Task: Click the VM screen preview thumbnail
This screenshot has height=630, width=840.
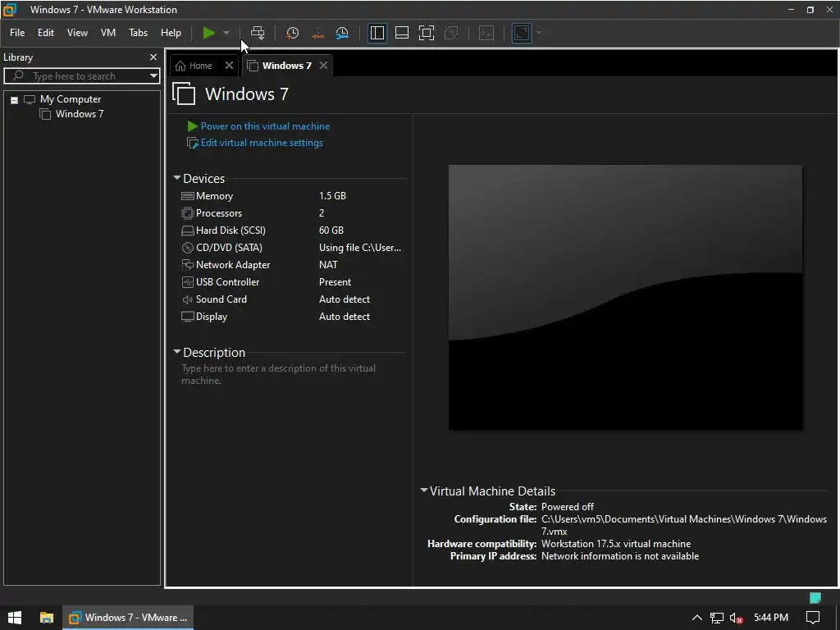Action: click(x=625, y=297)
